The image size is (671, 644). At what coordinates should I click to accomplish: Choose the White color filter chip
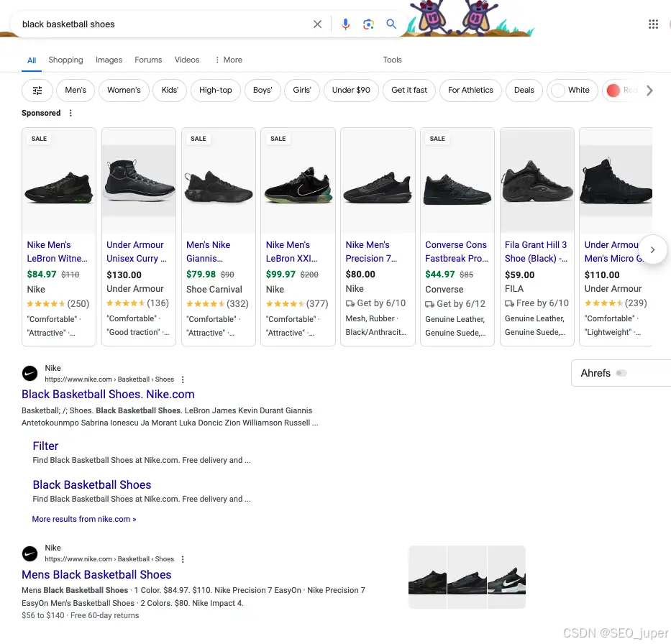pyautogui.click(x=572, y=91)
